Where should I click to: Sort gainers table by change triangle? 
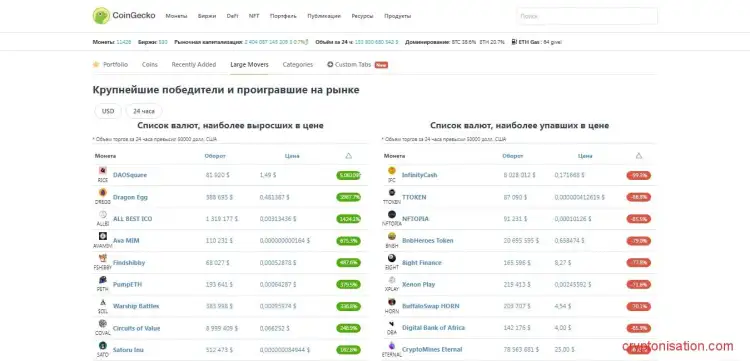pos(349,156)
